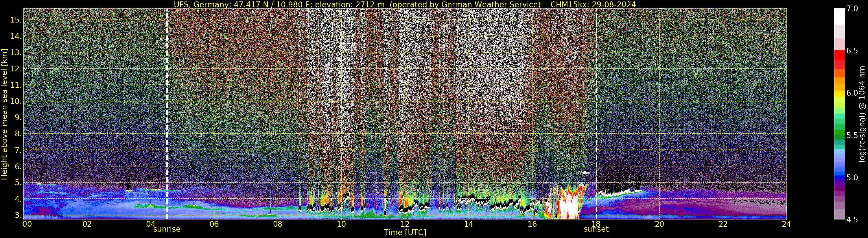This screenshot has height=238, width=868.
Task: Click the time axis tick '04'
Action: (151, 224)
